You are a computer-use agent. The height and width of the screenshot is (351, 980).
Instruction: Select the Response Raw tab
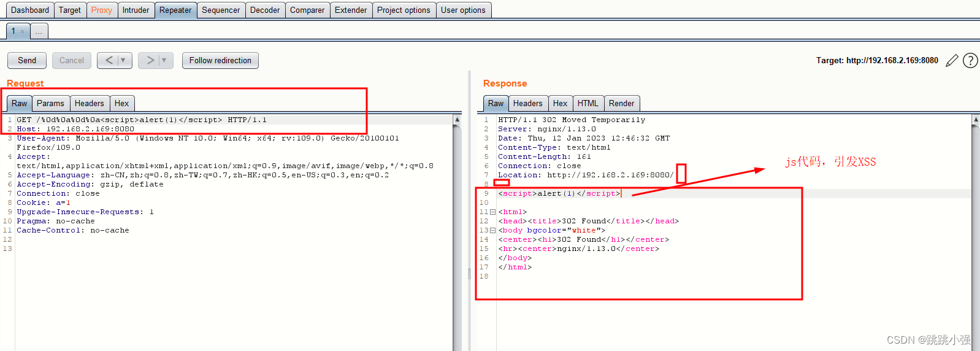pos(496,103)
